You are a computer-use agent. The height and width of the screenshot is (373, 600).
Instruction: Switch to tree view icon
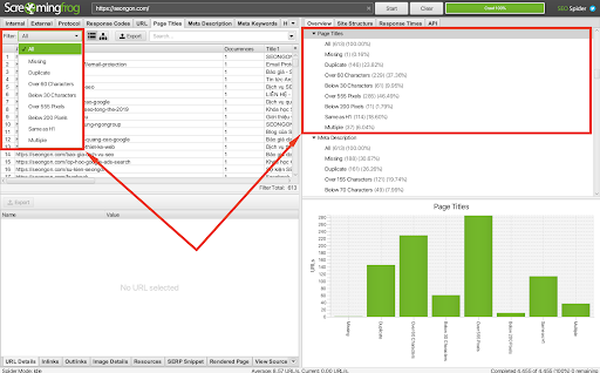[103, 36]
